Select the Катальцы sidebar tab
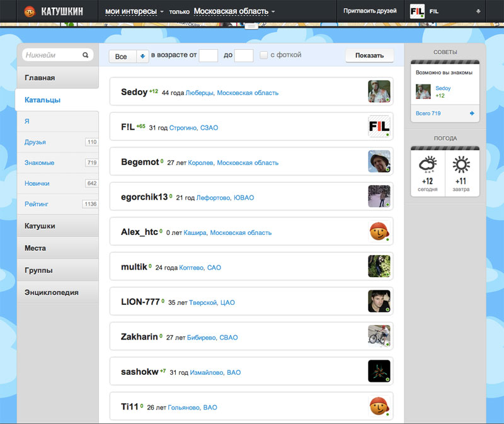Screen dimensions: 504x424 (57, 100)
